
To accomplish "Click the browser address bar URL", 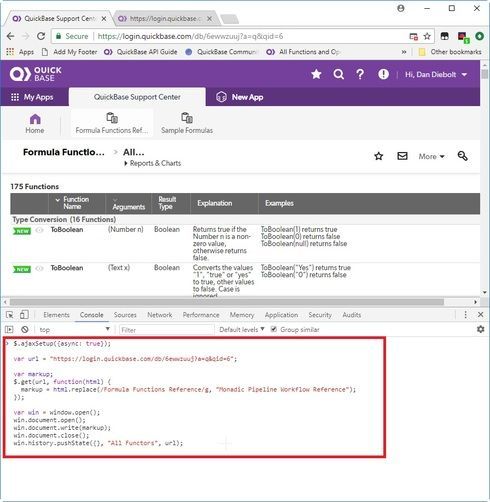I will pos(190,36).
